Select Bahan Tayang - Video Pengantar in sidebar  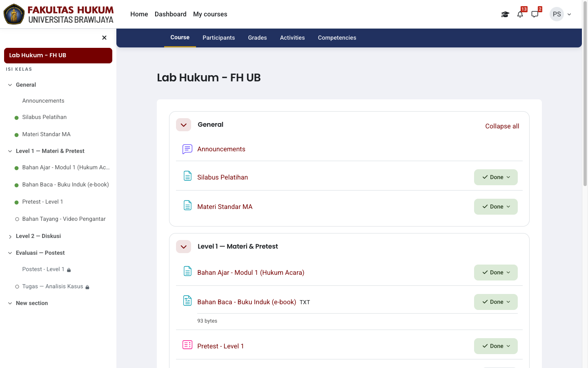(64, 219)
